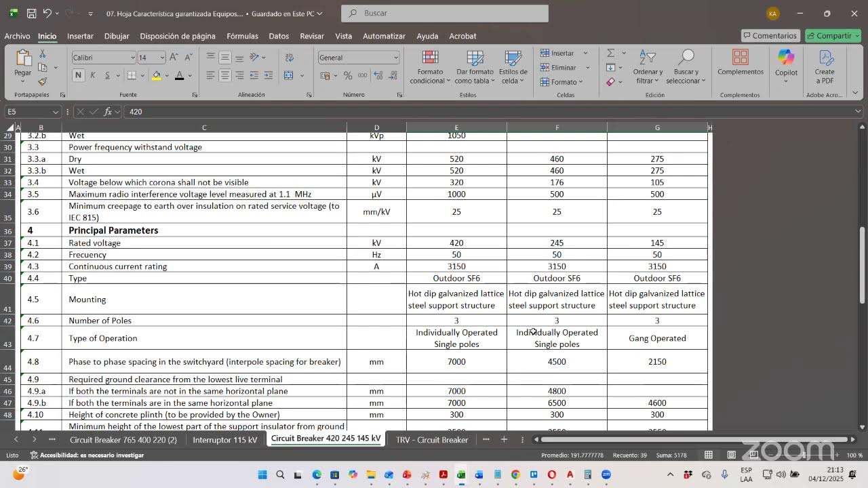
Task: Click the Fill down arrow icon
Action: (x=611, y=67)
